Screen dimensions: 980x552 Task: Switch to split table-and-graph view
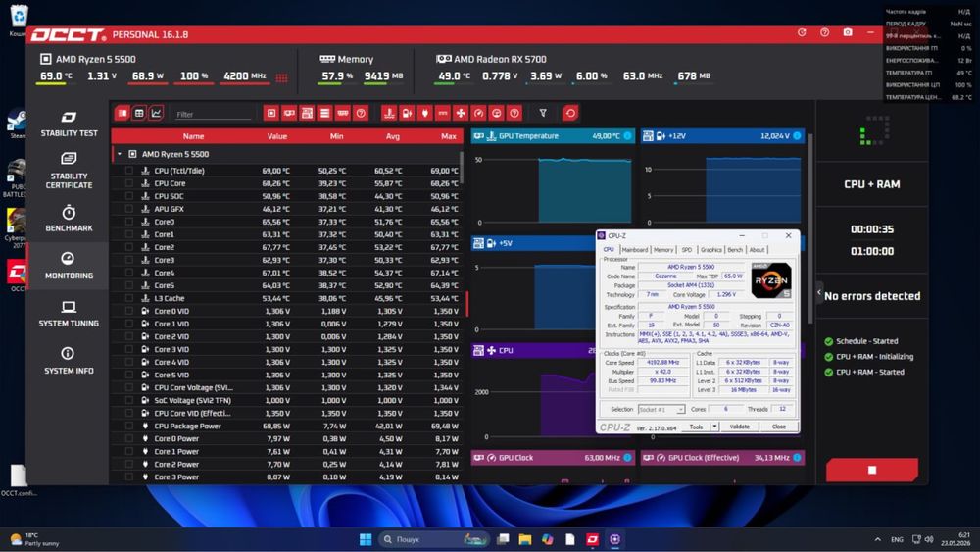[122, 113]
